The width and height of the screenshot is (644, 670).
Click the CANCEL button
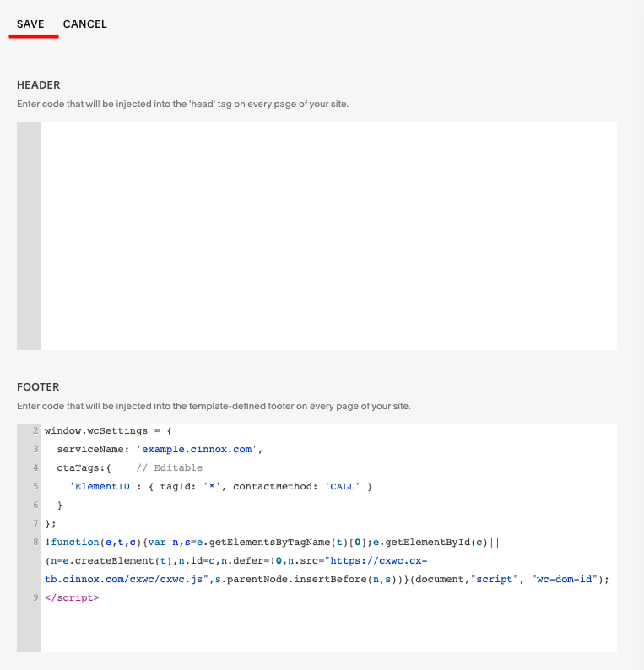84,24
